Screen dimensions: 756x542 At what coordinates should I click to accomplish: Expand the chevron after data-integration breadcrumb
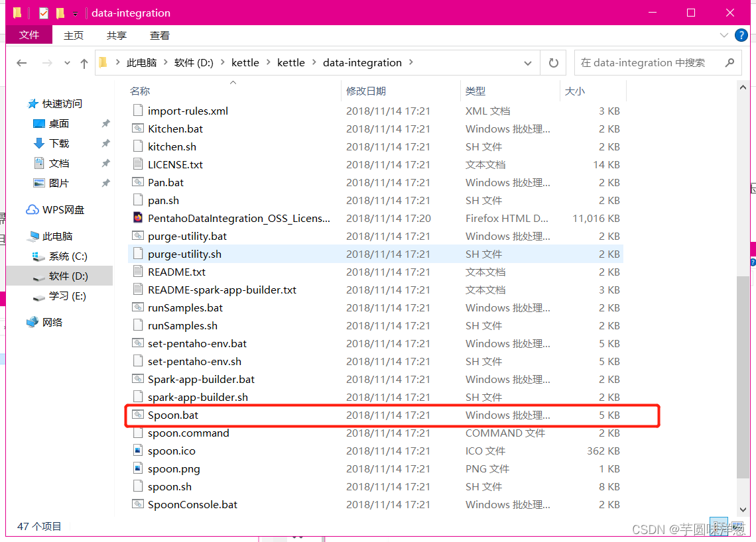tap(411, 63)
